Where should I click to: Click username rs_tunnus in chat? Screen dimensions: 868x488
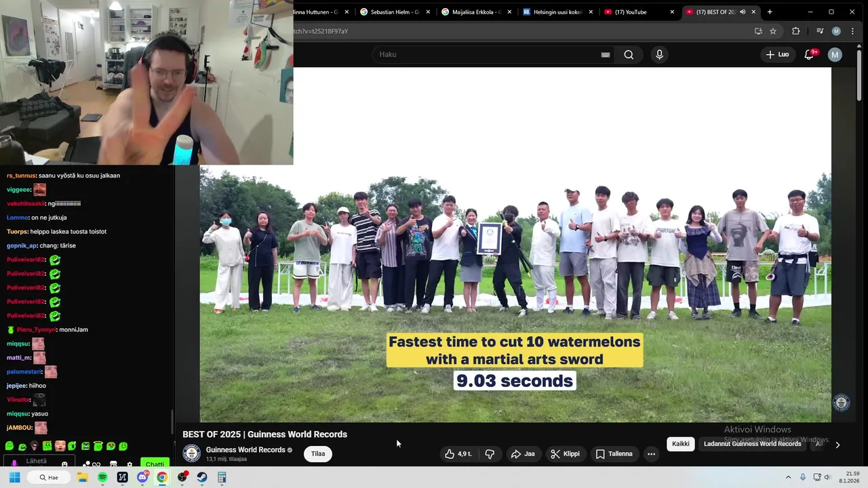21,176
